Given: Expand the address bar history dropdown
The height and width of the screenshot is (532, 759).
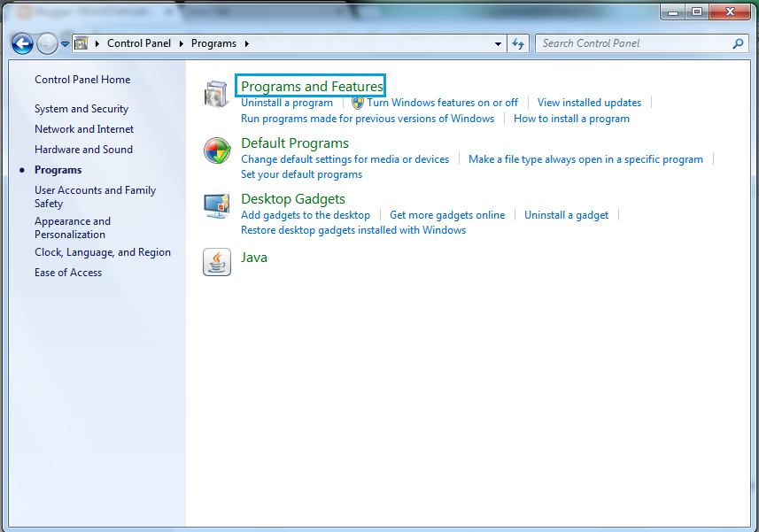Looking at the screenshot, I should click(x=498, y=44).
